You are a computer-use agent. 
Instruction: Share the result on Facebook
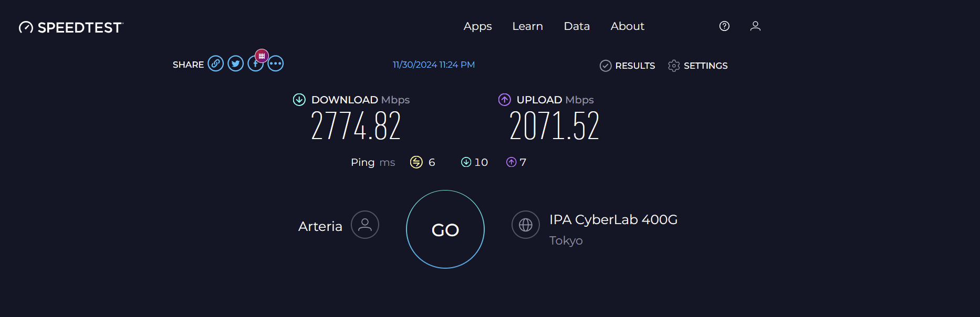[254, 67]
